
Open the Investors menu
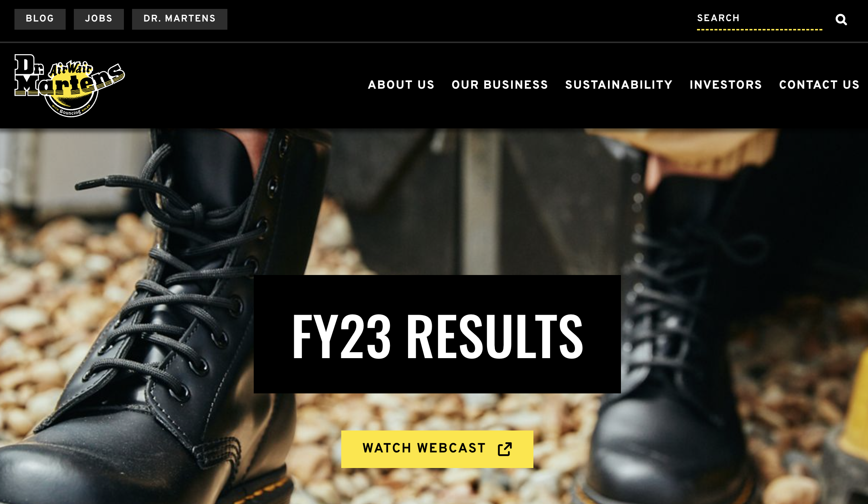tap(726, 85)
